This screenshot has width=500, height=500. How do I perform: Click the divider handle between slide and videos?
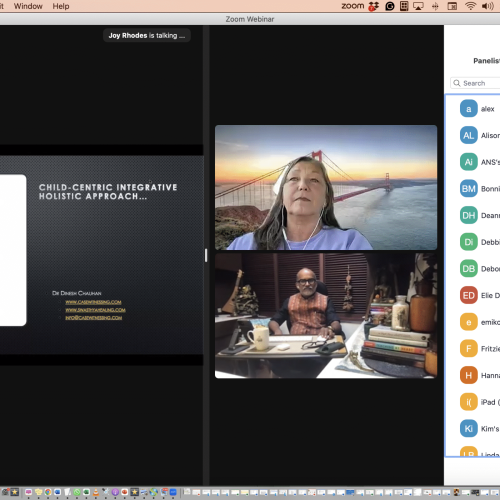coord(206,255)
